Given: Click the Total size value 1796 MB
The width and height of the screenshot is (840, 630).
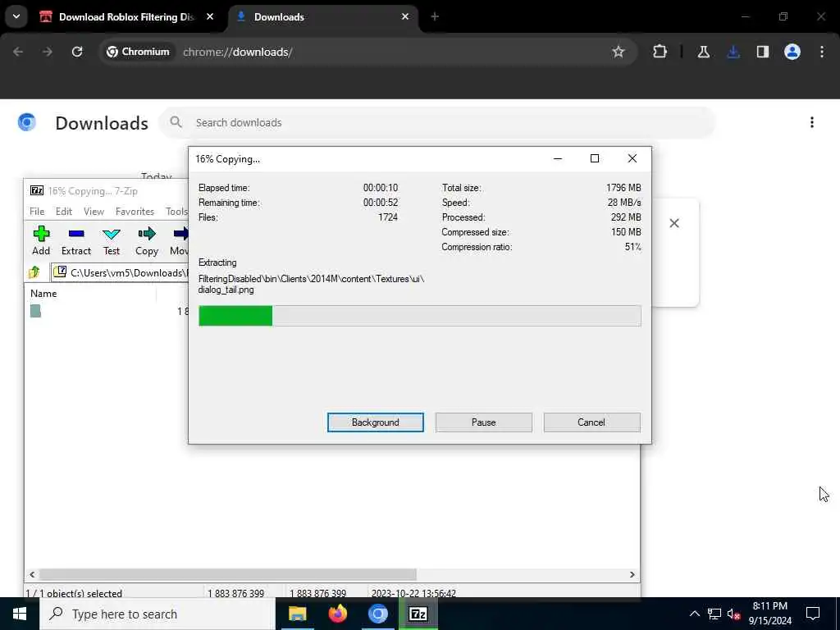Looking at the screenshot, I should tap(623, 188).
